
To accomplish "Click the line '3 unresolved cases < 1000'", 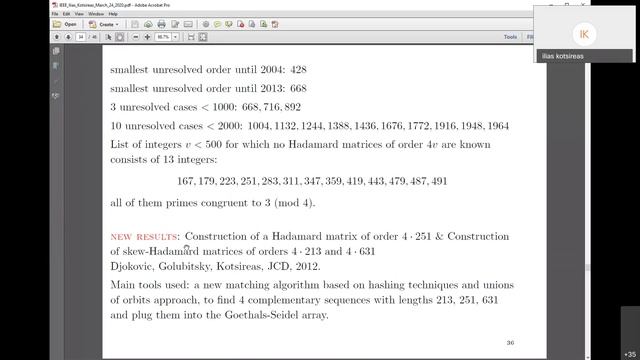I will coord(205,107).
